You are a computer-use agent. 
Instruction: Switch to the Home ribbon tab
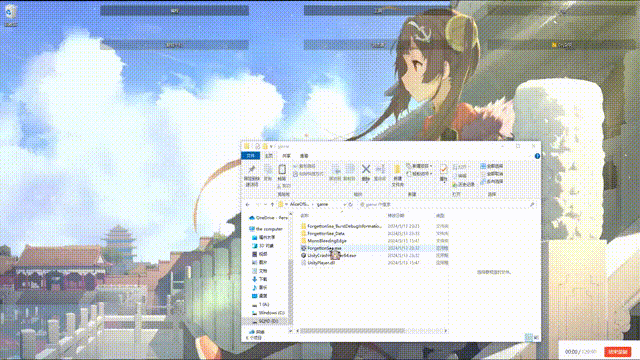[x=269, y=156]
